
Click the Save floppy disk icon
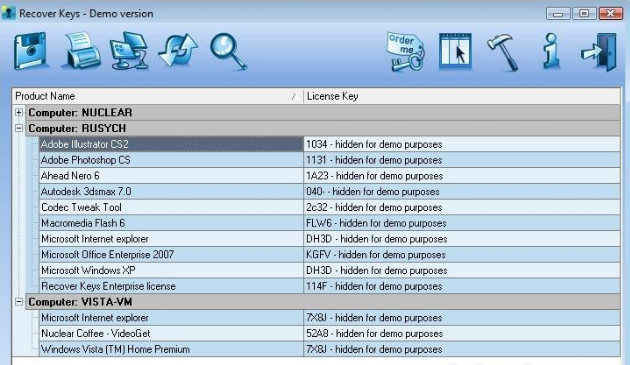[x=30, y=51]
